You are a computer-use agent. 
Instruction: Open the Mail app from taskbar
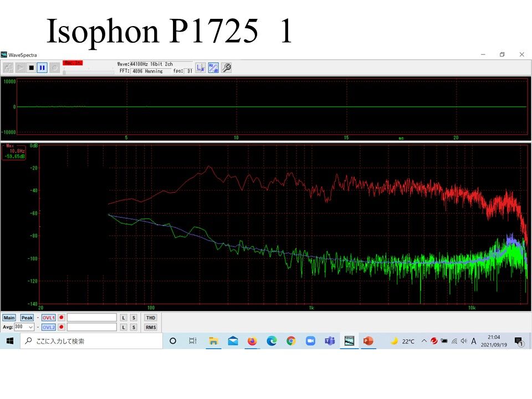click(x=233, y=341)
